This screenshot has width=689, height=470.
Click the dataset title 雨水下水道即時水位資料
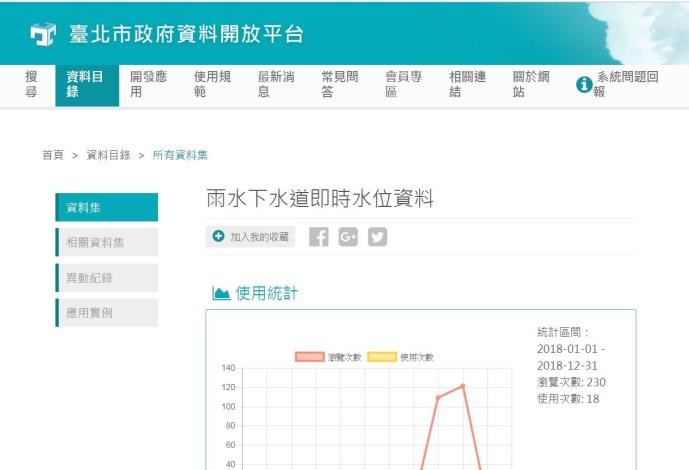[320, 198]
